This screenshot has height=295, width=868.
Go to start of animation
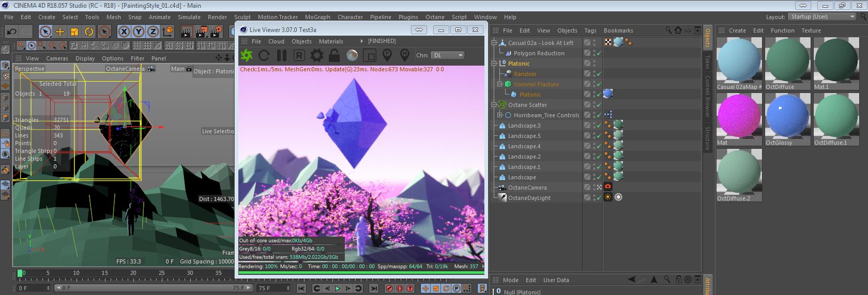[301, 288]
